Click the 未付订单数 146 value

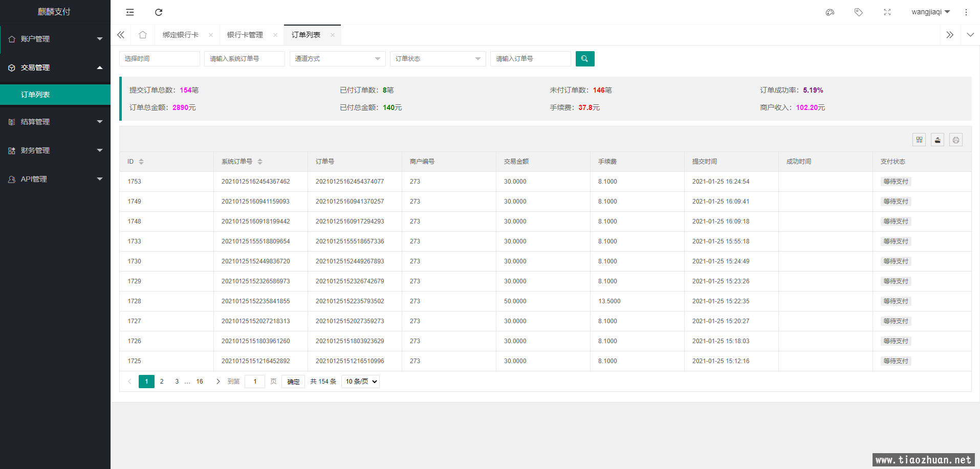[599, 90]
